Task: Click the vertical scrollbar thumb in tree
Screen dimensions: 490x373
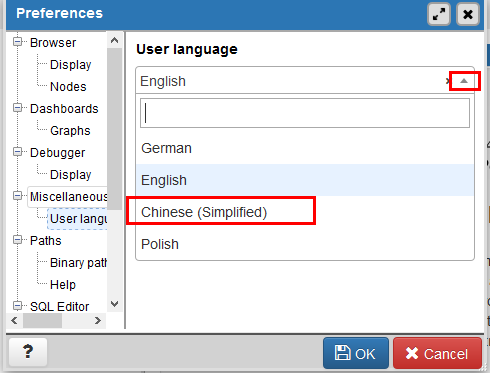Action: pyautogui.click(x=114, y=129)
